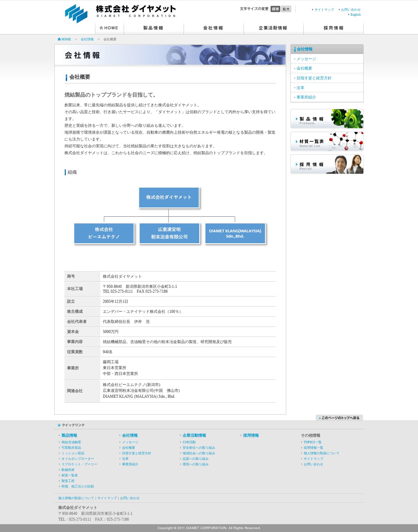Viewport: 418px width, 532px height.
Task: Open 採用情報 in the navigation bar
Action: click(x=333, y=28)
